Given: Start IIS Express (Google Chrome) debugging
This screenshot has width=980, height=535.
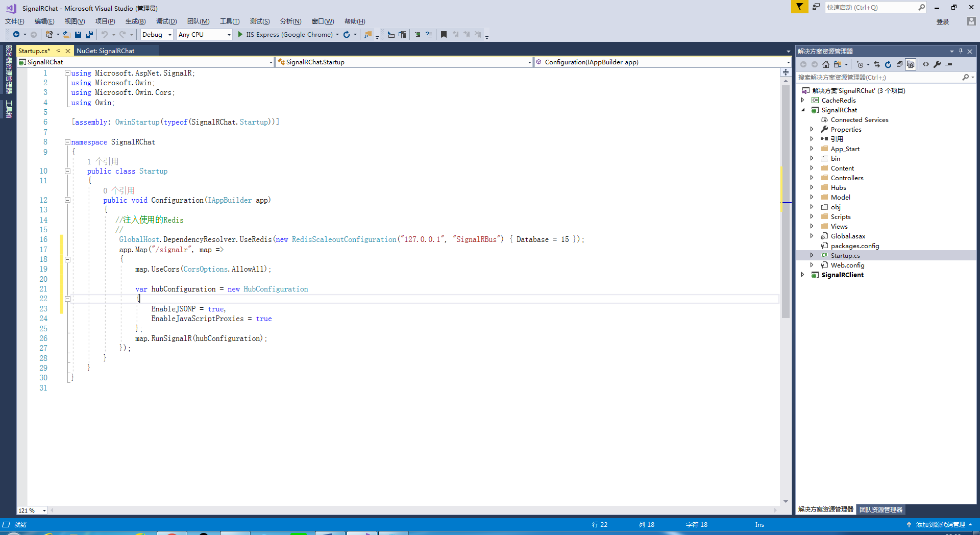Looking at the screenshot, I should 285,35.
